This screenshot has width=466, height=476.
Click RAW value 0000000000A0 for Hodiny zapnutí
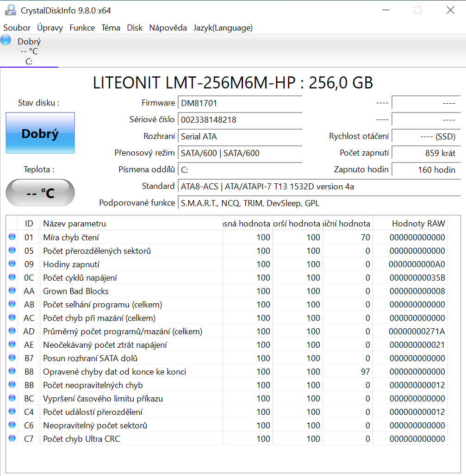(x=417, y=264)
